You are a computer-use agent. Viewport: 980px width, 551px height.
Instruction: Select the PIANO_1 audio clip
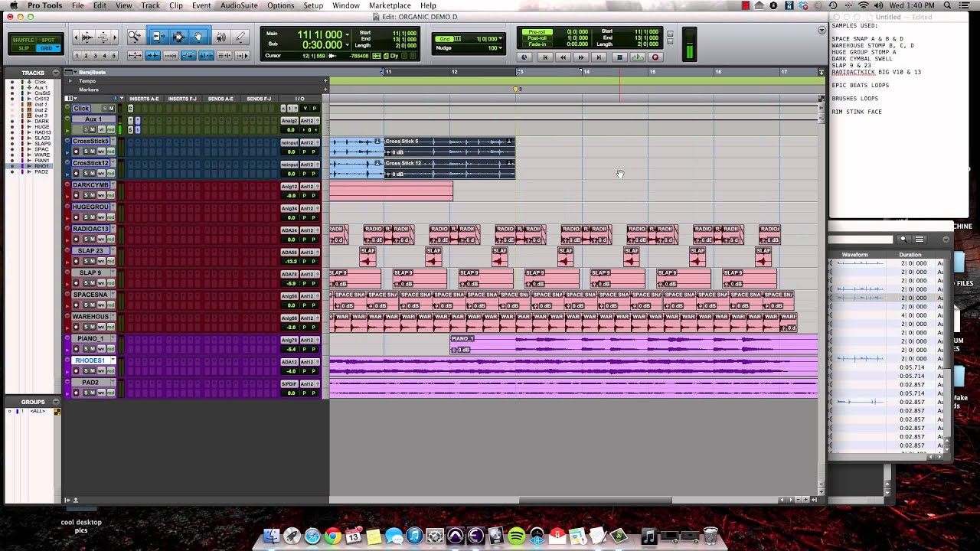click(634, 344)
